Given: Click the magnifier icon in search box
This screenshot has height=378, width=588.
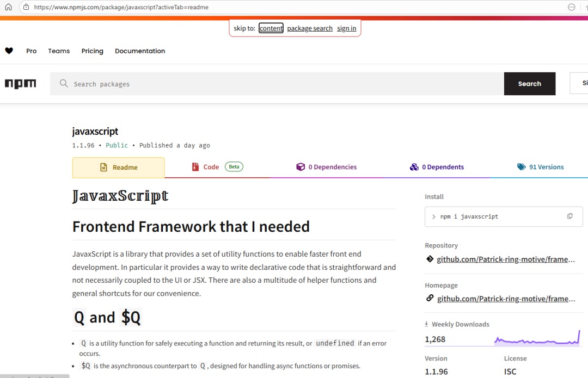Looking at the screenshot, I should (x=64, y=83).
